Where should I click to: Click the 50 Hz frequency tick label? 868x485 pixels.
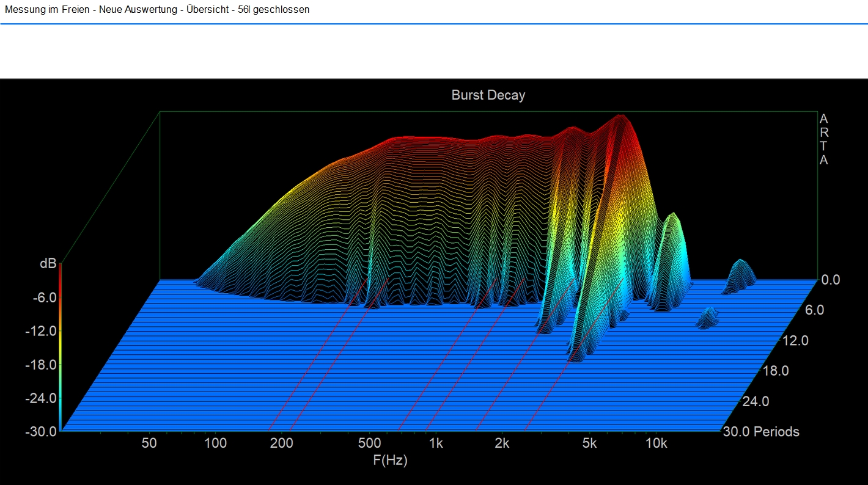coord(149,443)
